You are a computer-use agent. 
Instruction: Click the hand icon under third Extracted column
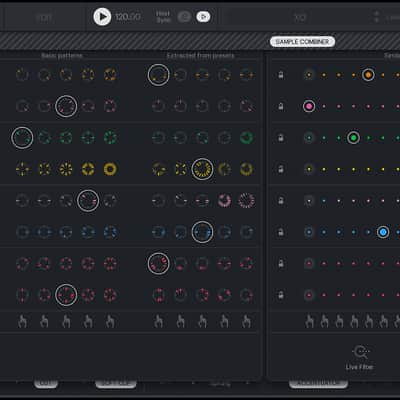pyautogui.click(x=202, y=321)
